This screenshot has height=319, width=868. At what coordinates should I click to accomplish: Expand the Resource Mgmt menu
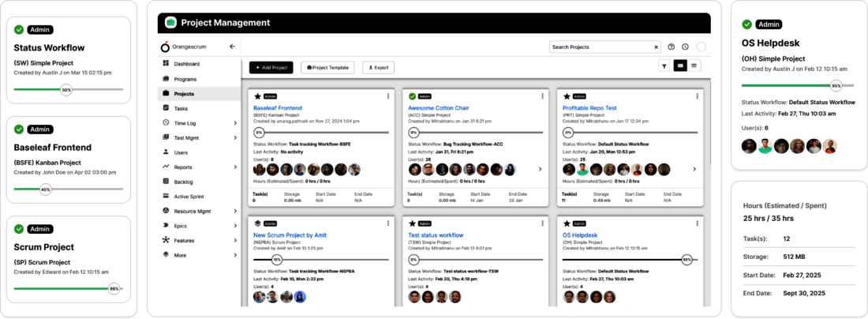click(x=235, y=212)
